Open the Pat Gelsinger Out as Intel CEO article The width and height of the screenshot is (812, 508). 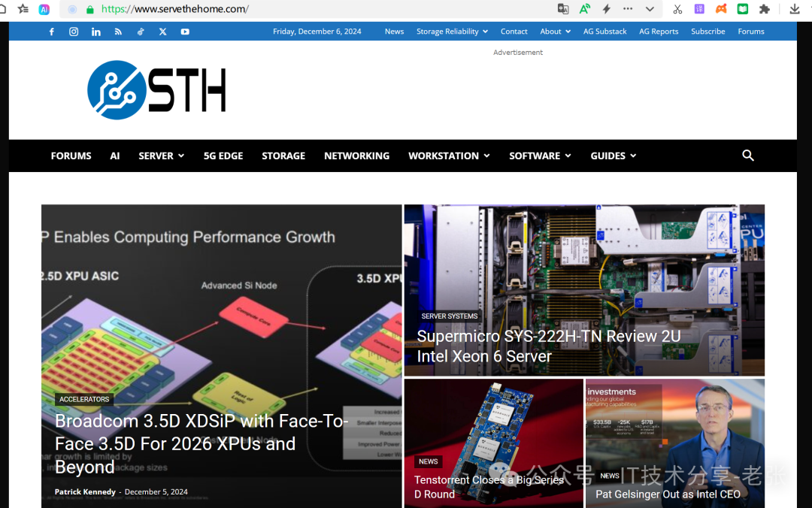668,494
